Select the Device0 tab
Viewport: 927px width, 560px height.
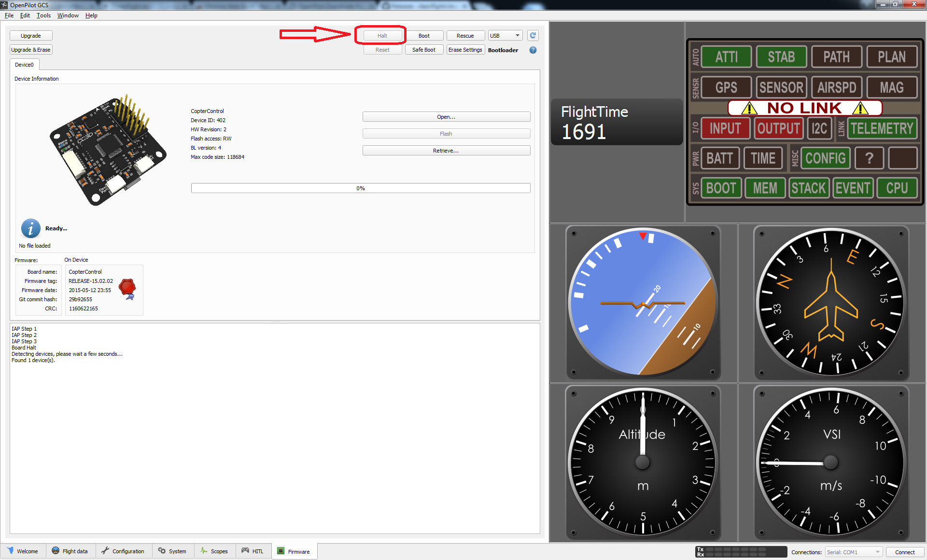[24, 65]
